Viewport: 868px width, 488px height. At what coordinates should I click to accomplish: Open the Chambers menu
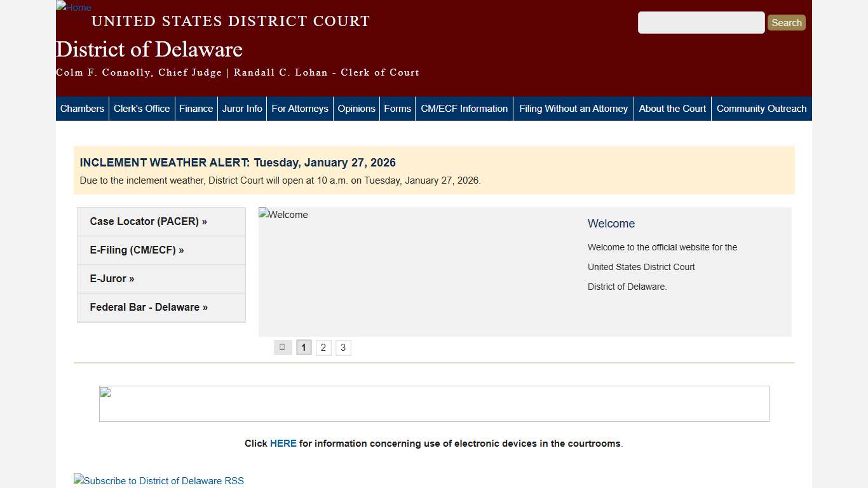[x=82, y=108]
